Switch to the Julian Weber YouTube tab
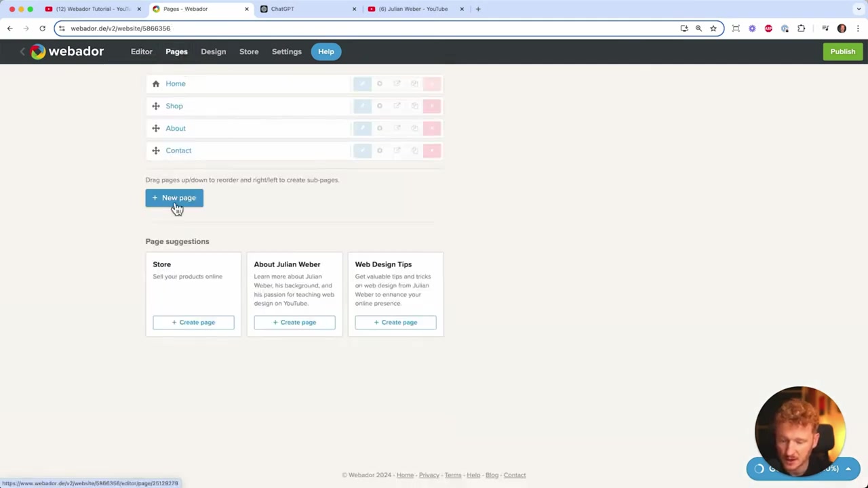 416,9
